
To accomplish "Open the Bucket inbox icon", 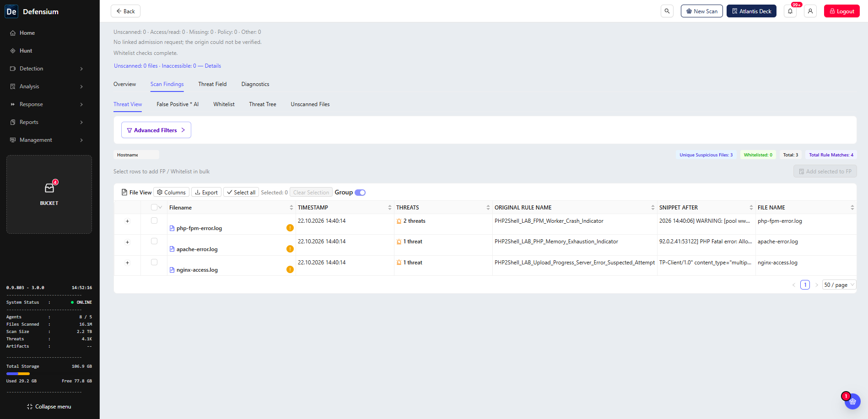I will click(x=49, y=188).
